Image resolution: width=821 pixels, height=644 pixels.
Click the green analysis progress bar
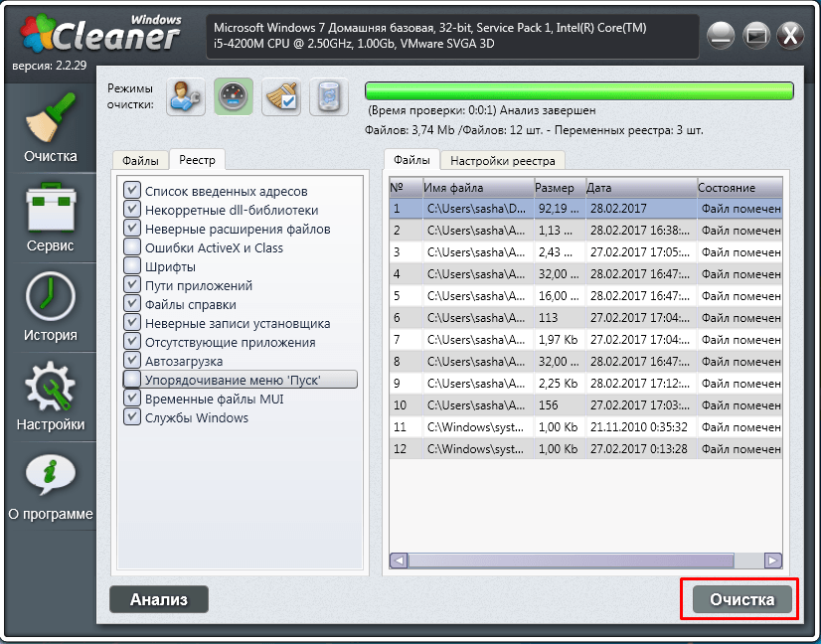pos(579,90)
